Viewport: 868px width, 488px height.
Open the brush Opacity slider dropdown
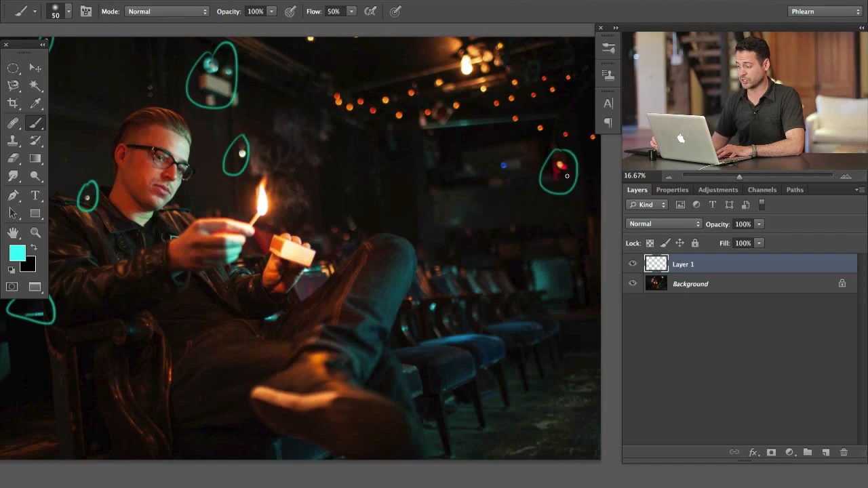coord(271,12)
